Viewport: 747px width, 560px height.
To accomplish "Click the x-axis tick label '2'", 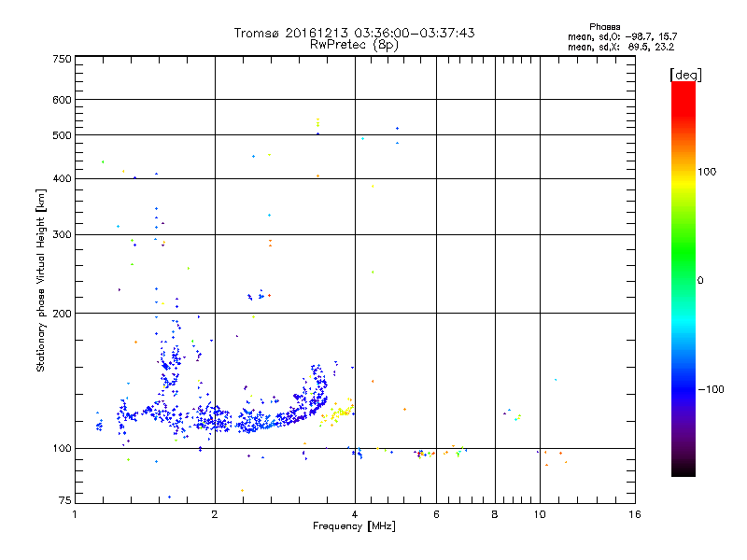I will (x=215, y=514).
